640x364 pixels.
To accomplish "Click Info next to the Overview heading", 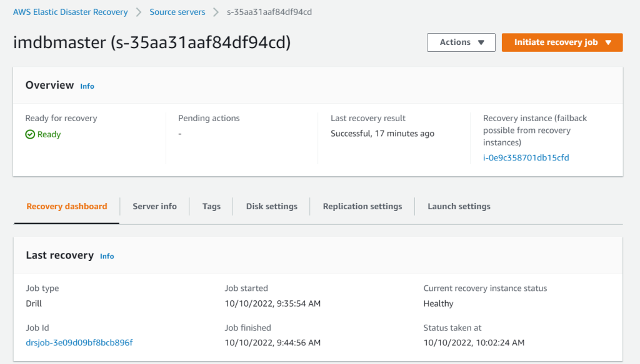I will [x=87, y=86].
